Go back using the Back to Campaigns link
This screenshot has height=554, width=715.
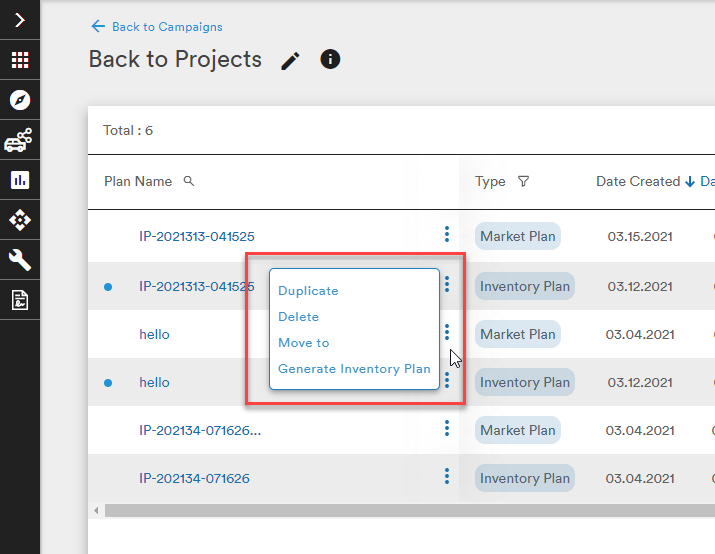point(167,27)
